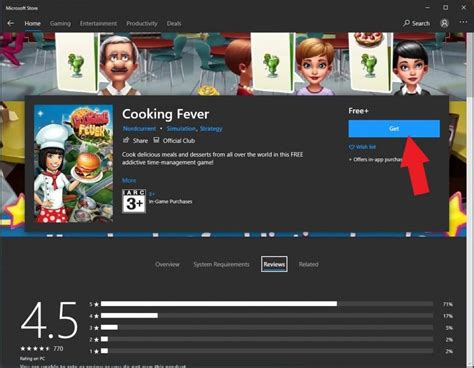Click the Cooking Fever cover art thumbnail
The height and width of the screenshot is (368, 474).
pos(73,164)
